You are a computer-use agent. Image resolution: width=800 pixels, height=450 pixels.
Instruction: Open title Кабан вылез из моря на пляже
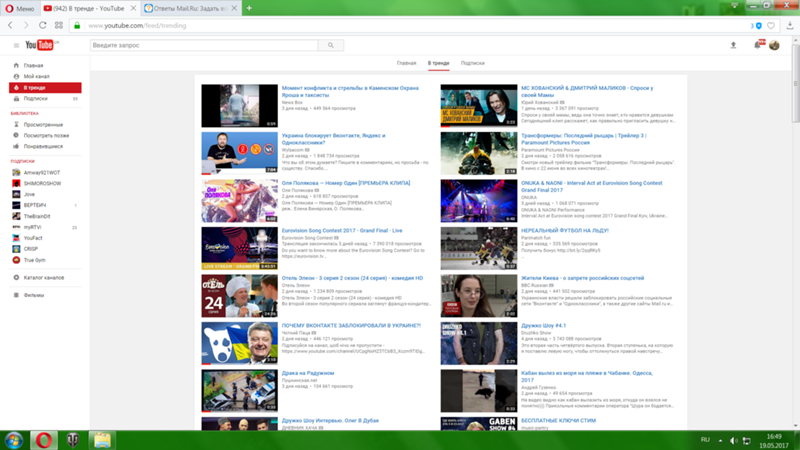(586, 377)
